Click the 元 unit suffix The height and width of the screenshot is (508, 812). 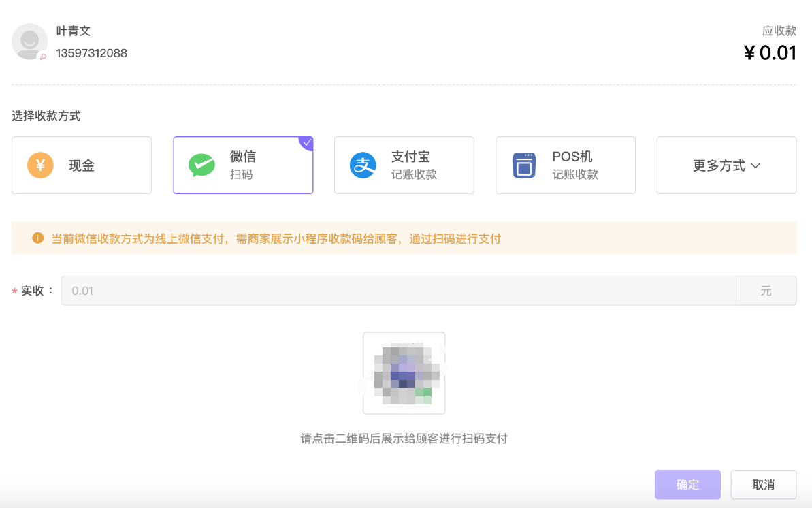click(x=766, y=291)
